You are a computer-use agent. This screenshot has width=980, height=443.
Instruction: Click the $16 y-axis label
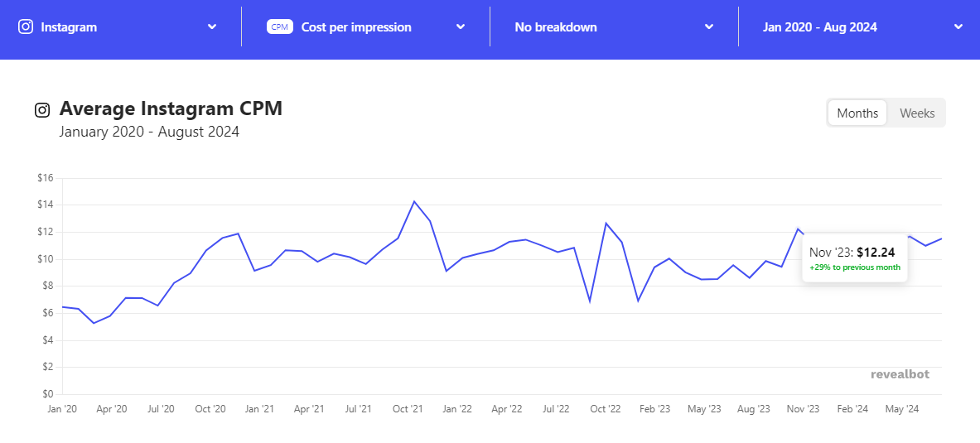46,178
